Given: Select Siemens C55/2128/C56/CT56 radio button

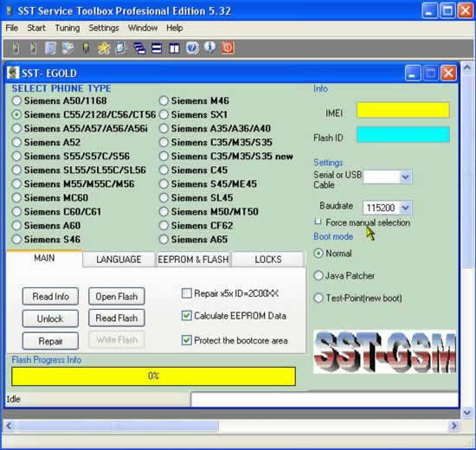Looking at the screenshot, I should 16,114.
